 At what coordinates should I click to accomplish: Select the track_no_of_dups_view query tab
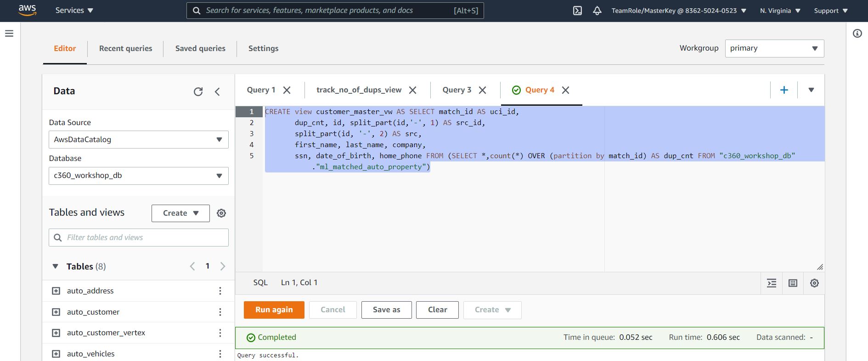[359, 90]
